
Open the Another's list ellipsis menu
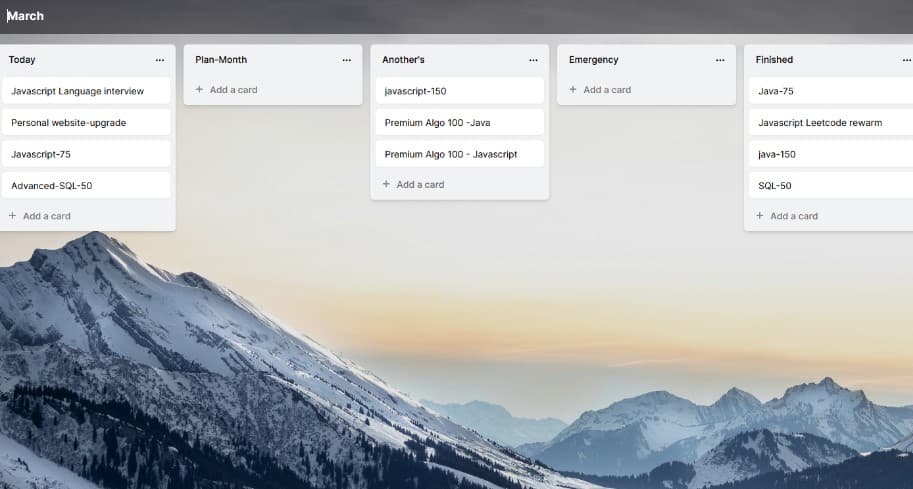[533, 60]
